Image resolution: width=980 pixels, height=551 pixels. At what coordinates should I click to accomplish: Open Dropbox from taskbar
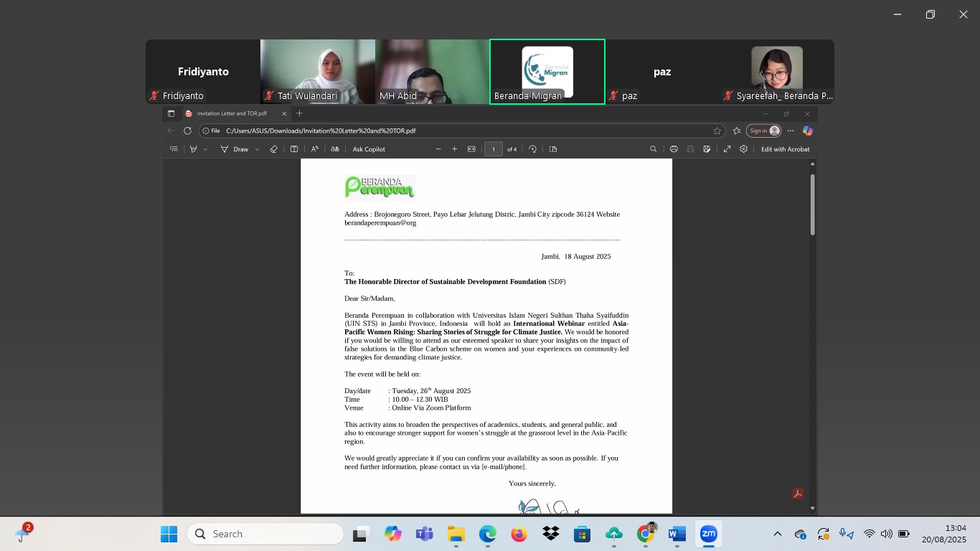point(550,534)
